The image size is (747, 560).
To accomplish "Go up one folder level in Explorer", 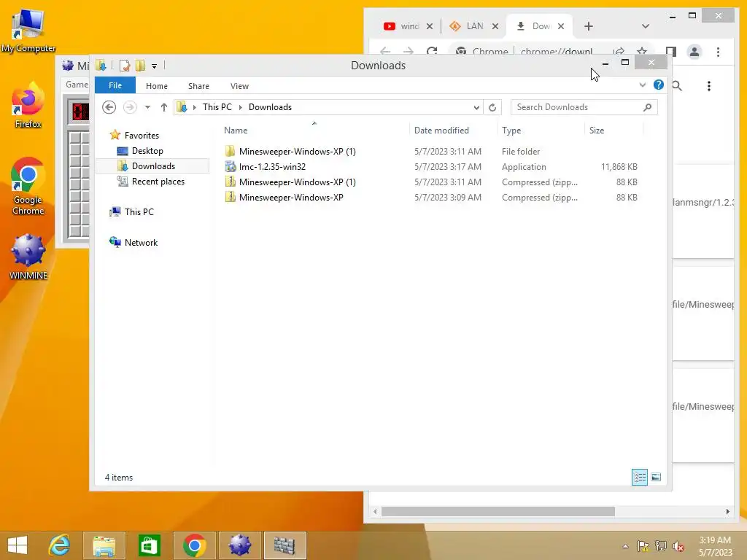I will coord(164,107).
